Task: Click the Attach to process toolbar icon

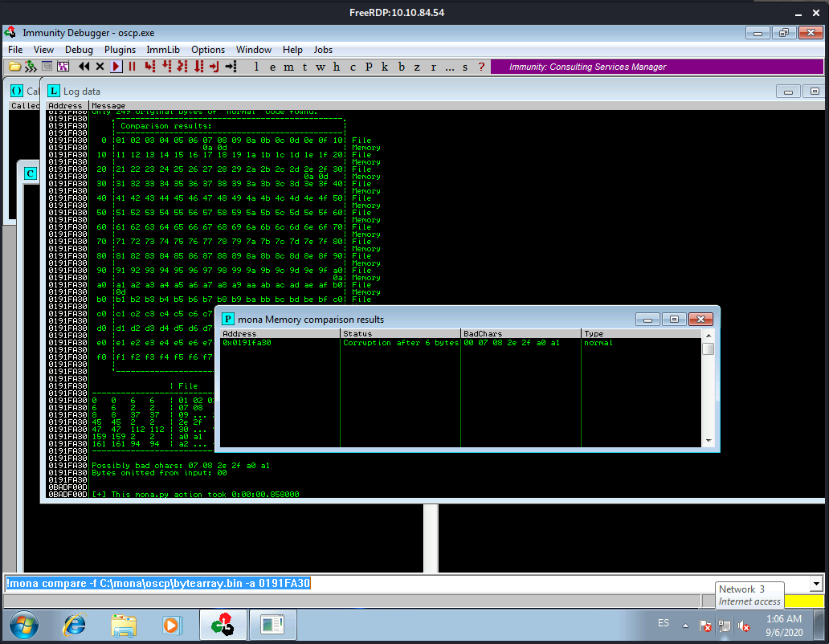Action: click(x=31, y=67)
